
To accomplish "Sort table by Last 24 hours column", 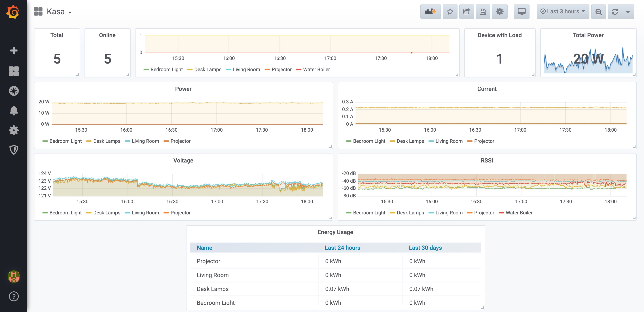I will pyautogui.click(x=342, y=248).
